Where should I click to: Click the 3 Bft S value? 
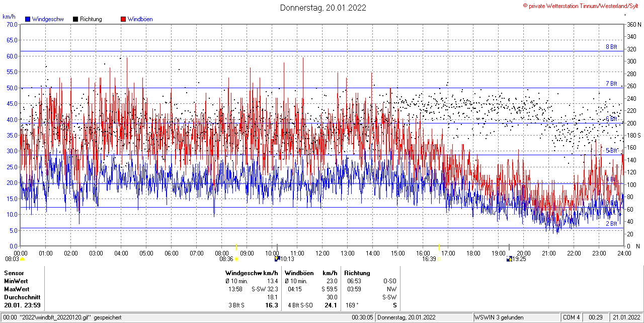[x=236, y=305]
